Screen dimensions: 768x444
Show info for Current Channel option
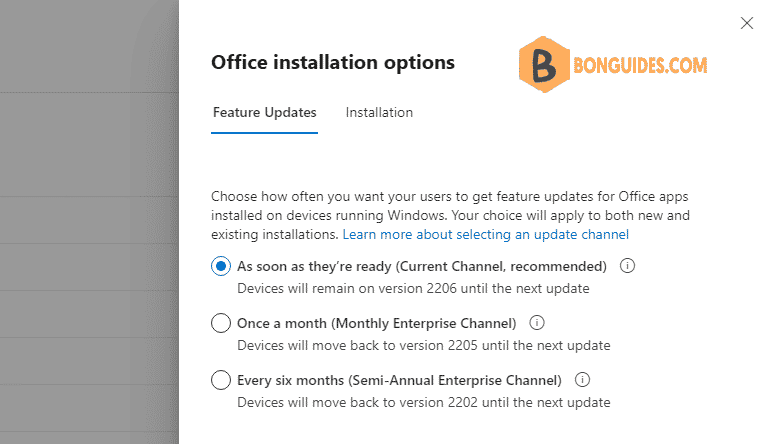tap(627, 266)
